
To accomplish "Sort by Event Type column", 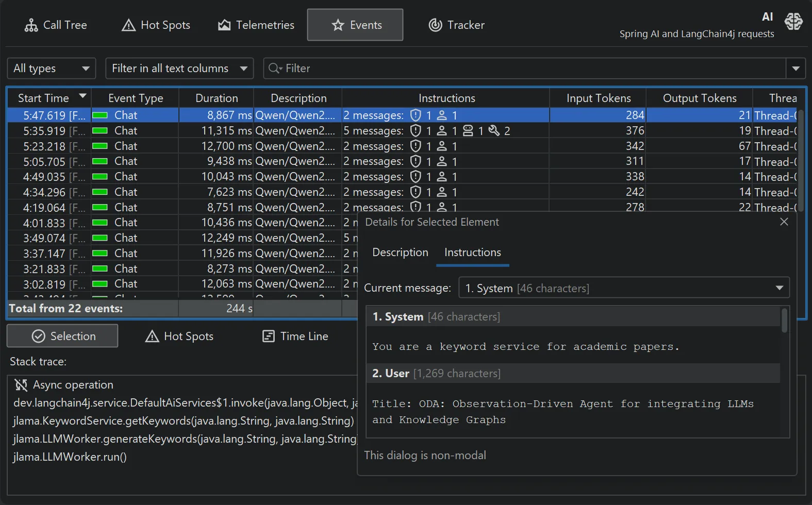I will click(x=136, y=98).
